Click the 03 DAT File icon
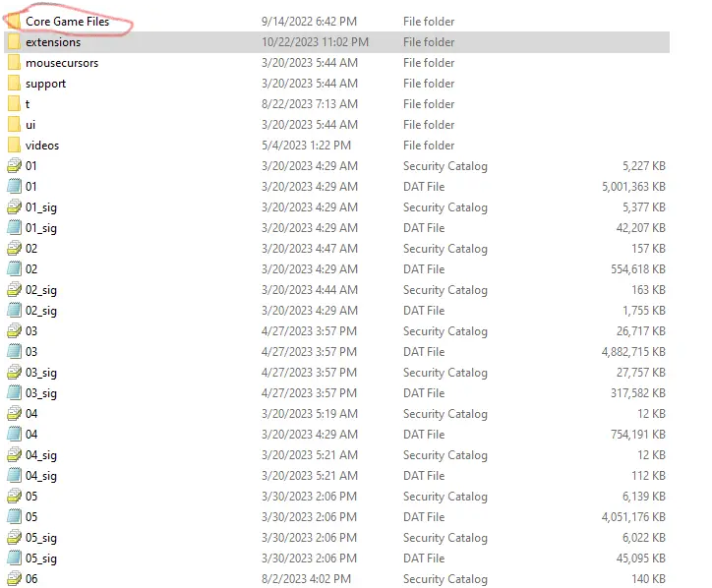This screenshot has height=588, width=712. click(14, 352)
